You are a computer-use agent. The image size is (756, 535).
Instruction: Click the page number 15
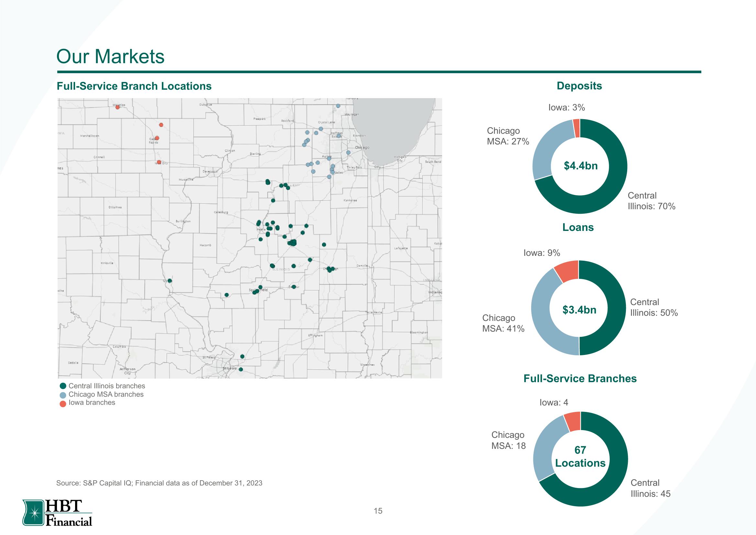[378, 511]
